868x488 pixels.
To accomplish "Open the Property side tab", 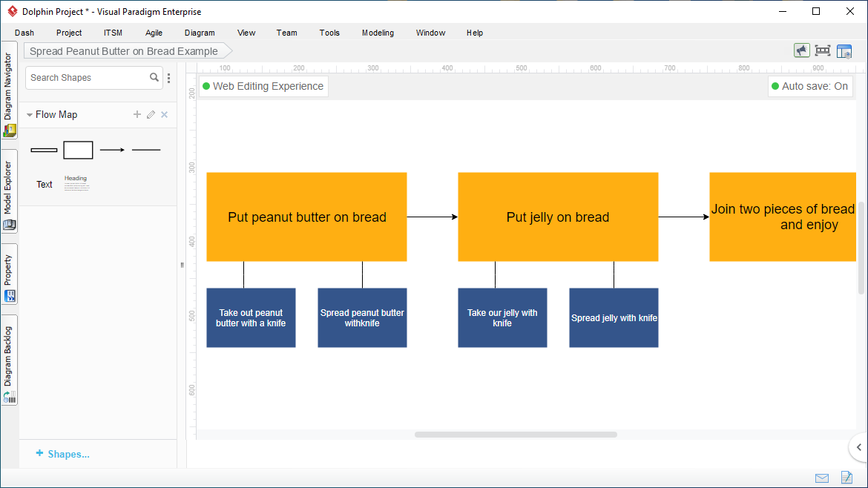I will 9,274.
